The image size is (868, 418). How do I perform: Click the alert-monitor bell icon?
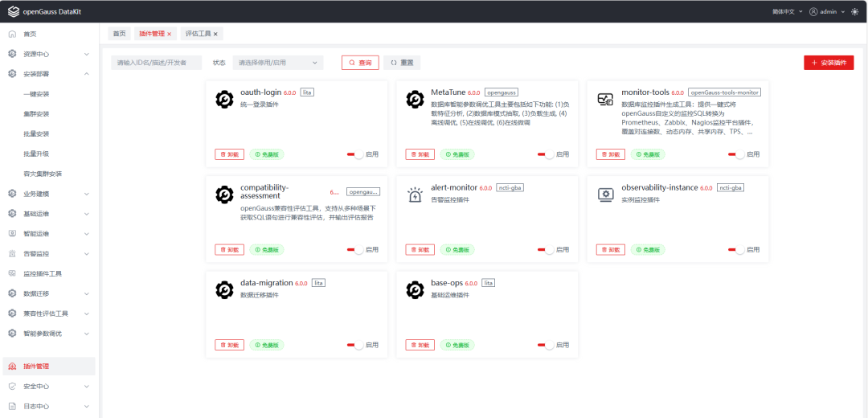click(415, 195)
